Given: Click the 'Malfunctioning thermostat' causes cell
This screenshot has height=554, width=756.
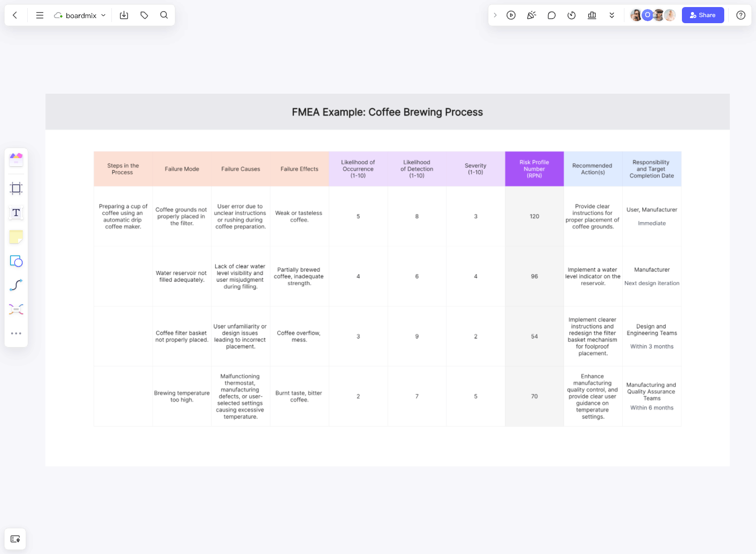Looking at the screenshot, I should coord(241,396).
